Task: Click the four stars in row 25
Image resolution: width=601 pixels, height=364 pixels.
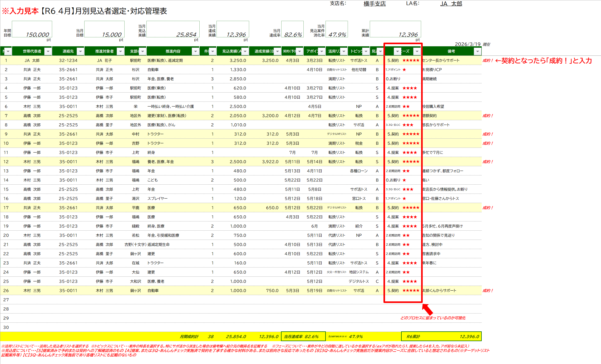Action: pos(410,281)
